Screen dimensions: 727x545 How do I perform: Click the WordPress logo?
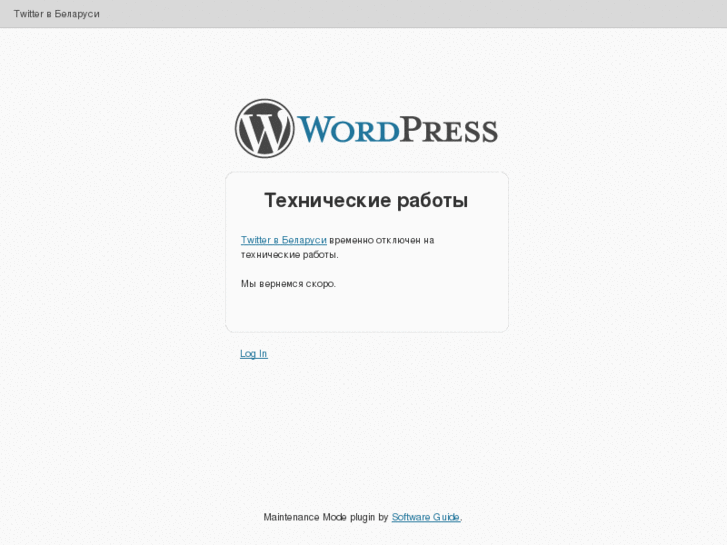[x=366, y=128]
